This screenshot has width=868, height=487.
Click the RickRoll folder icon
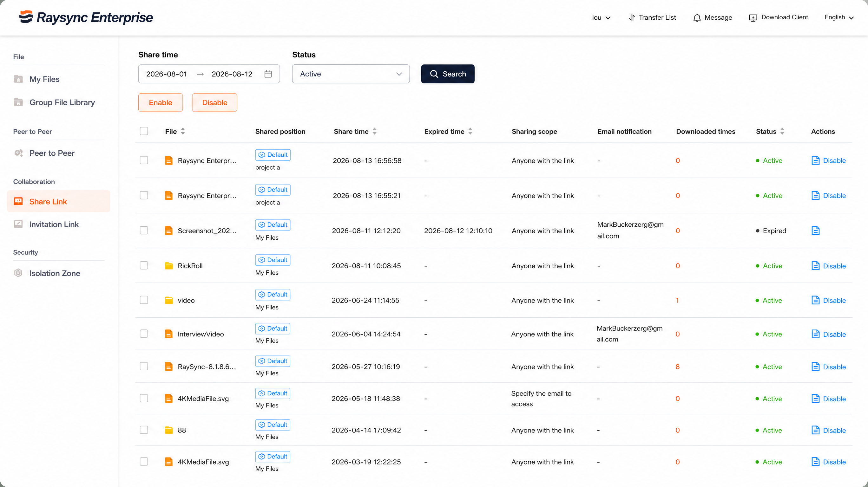pos(169,266)
